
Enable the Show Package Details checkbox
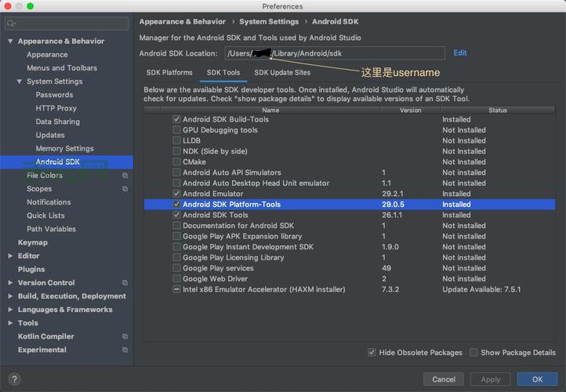coord(473,353)
